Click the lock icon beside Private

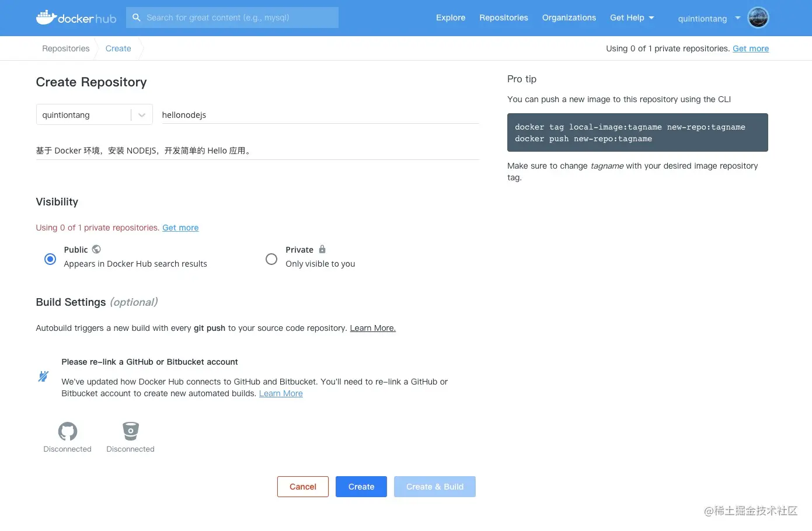322,249
